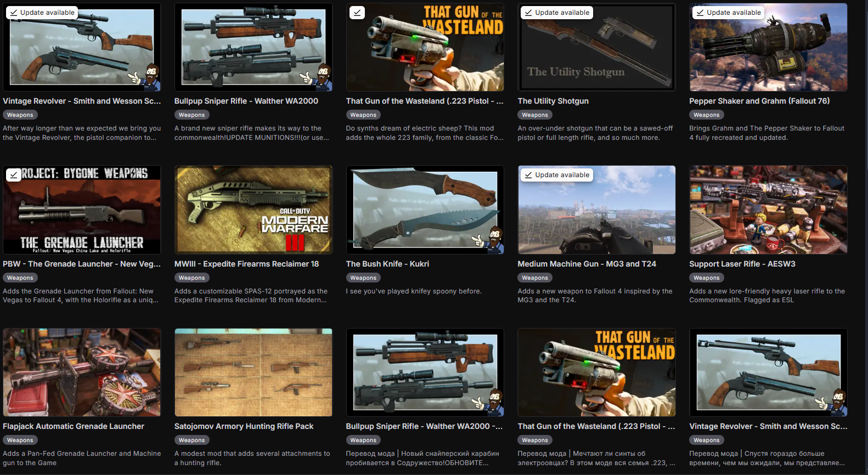This screenshot has height=475, width=868.
Task: Open the Support Laser Rifle AESW3 thumbnail
Action: click(x=768, y=210)
